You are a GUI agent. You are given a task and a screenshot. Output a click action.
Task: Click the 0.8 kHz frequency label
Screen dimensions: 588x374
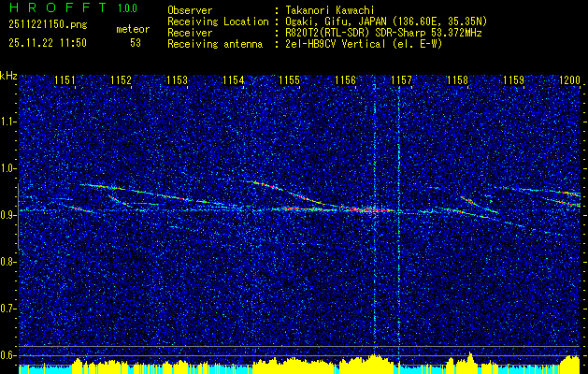[7, 262]
